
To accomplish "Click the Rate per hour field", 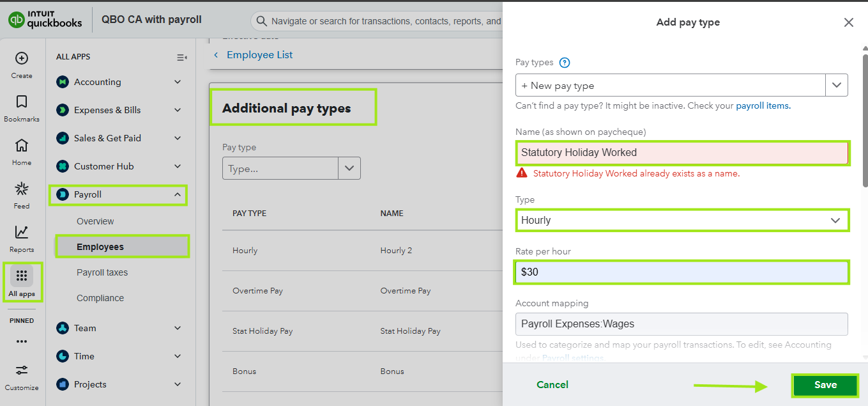I will click(681, 272).
